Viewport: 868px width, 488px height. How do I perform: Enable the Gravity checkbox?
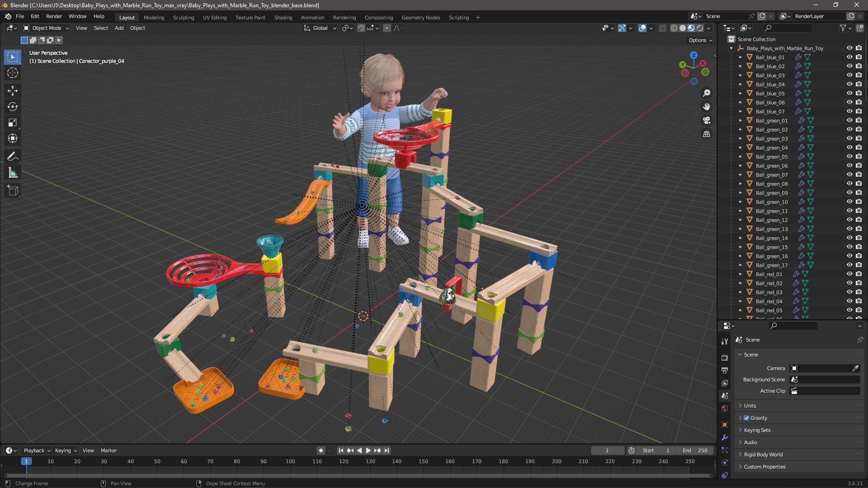[x=746, y=418]
